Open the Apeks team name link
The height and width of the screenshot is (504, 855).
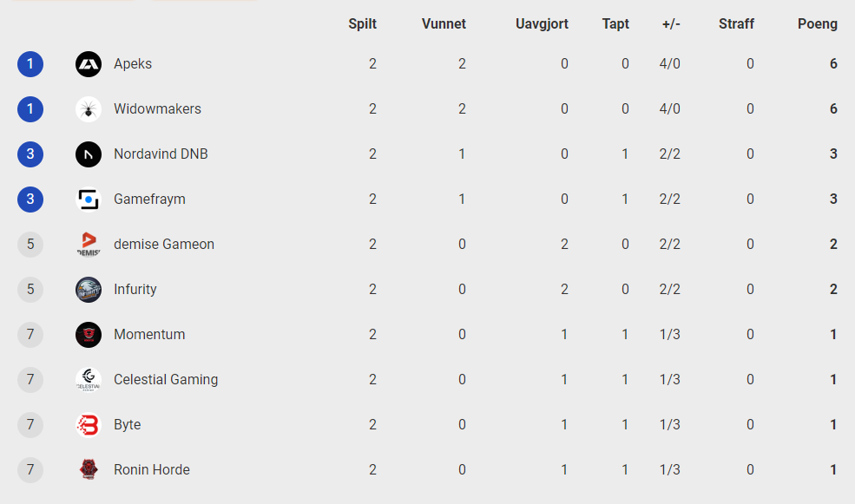pyautogui.click(x=133, y=63)
